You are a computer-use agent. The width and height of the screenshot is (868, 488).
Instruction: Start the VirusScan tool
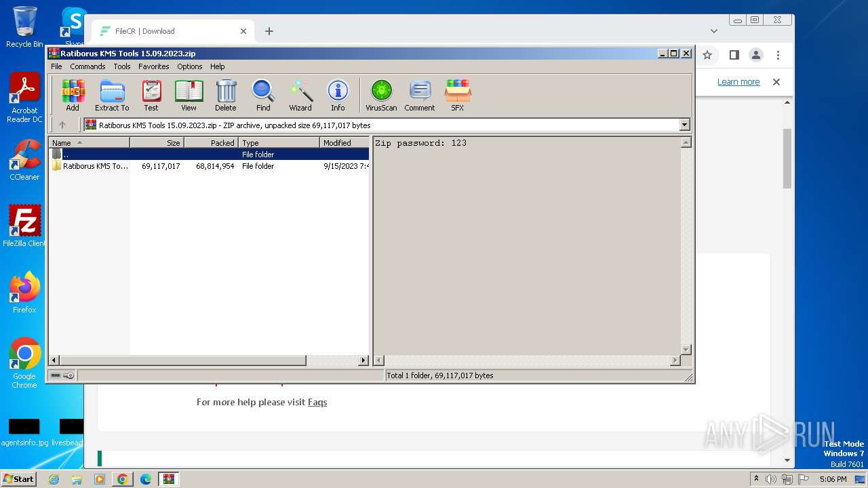381,95
